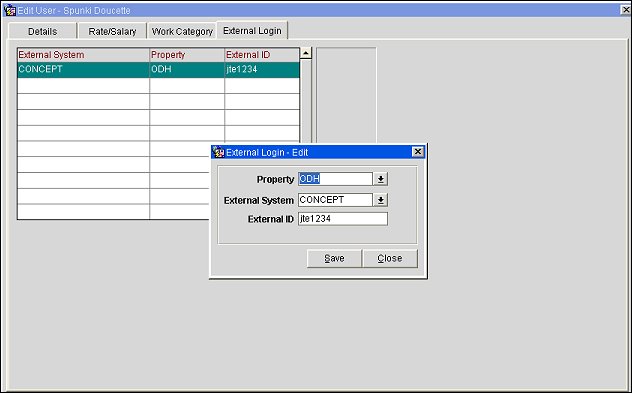
Task: Click the Close button in dialog
Action: (390, 258)
